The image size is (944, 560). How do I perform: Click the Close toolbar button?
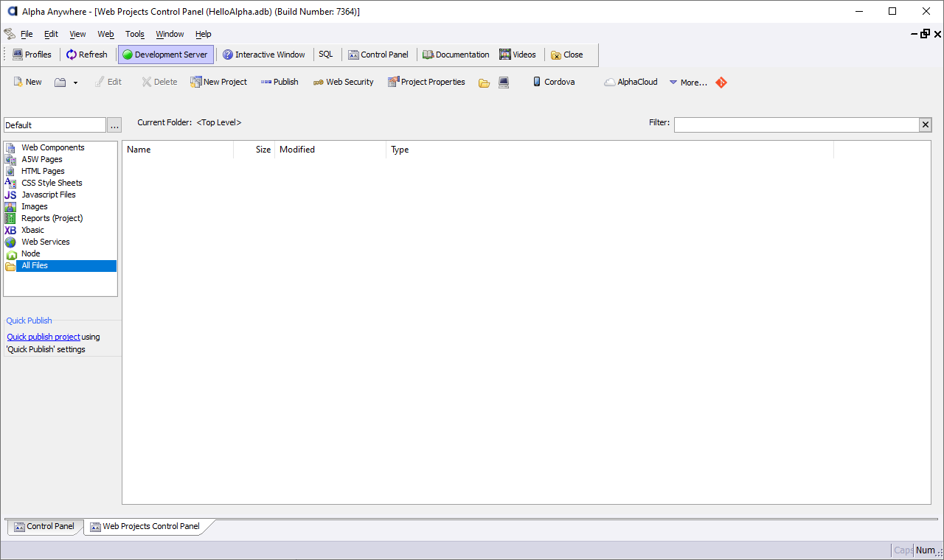tap(566, 55)
